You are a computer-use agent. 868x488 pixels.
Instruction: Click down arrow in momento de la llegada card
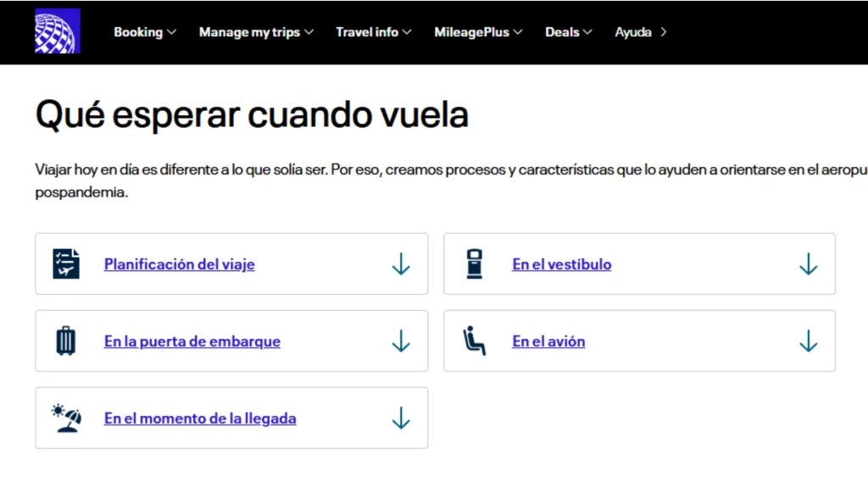coord(401,419)
